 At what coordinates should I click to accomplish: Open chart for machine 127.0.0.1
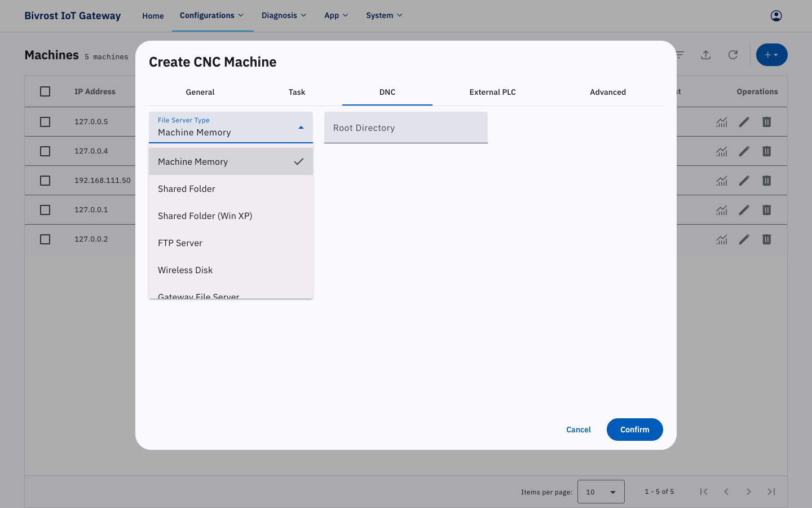point(722,210)
